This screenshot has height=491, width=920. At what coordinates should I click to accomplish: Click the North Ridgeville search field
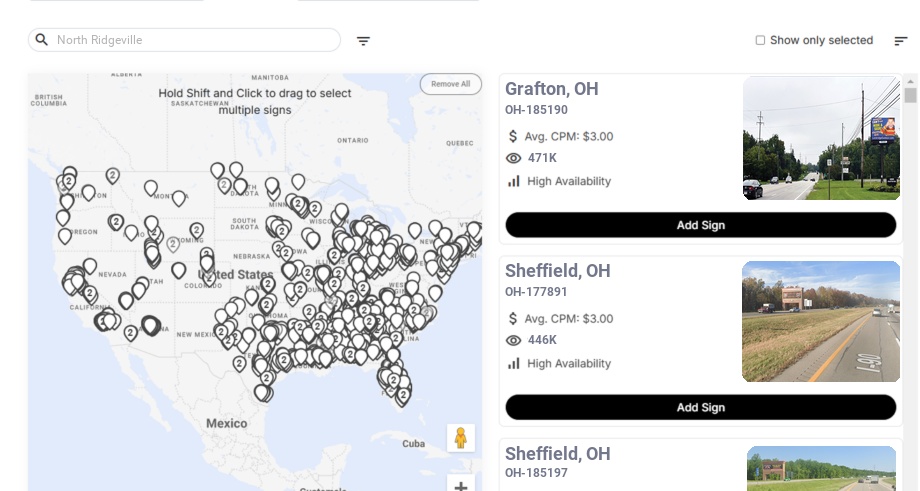pos(195,40)
